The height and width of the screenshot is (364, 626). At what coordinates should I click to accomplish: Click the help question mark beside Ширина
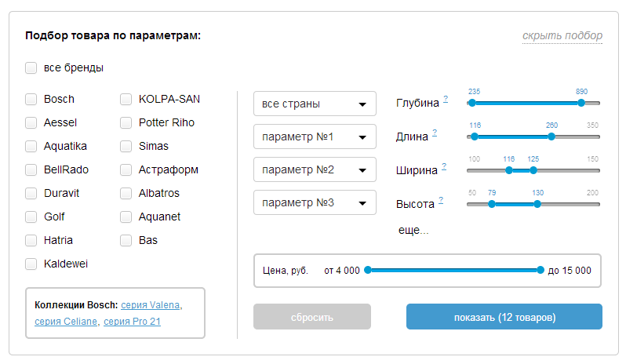click(444, 166)
